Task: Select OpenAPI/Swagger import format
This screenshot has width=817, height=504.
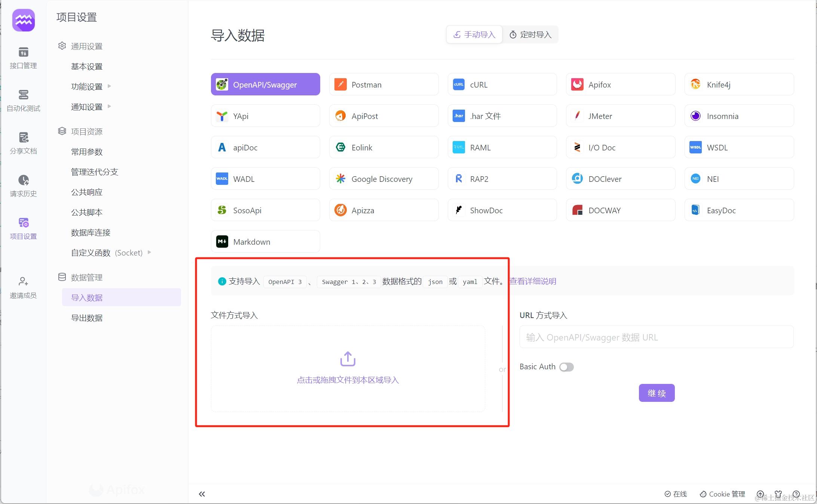Action: (265, 84)
